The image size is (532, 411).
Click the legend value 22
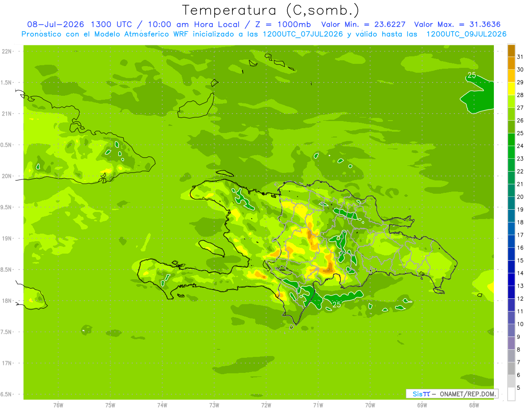tap(520, 171)
